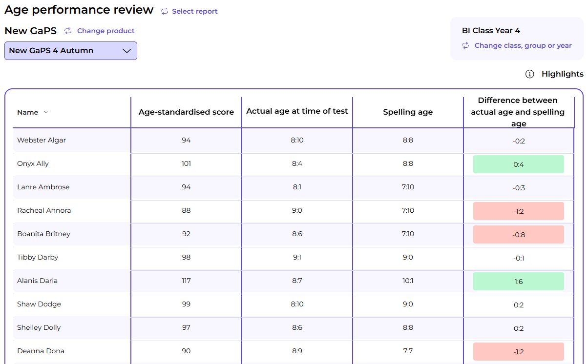Open the Select report link
This screenshot has height=364, width=588.
[x=194, y=11]
